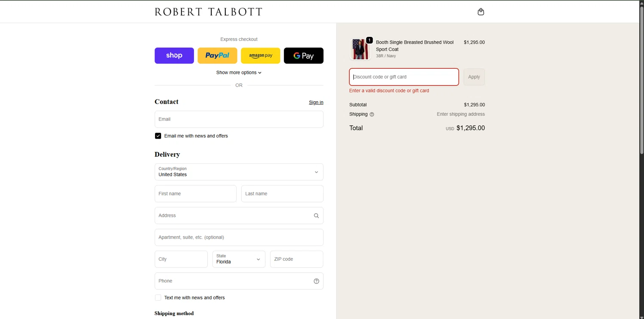The height and width of the screenshot is (319, 644).
Task: Click the 'Enter shipping address' text
Action: click(461, 114)
